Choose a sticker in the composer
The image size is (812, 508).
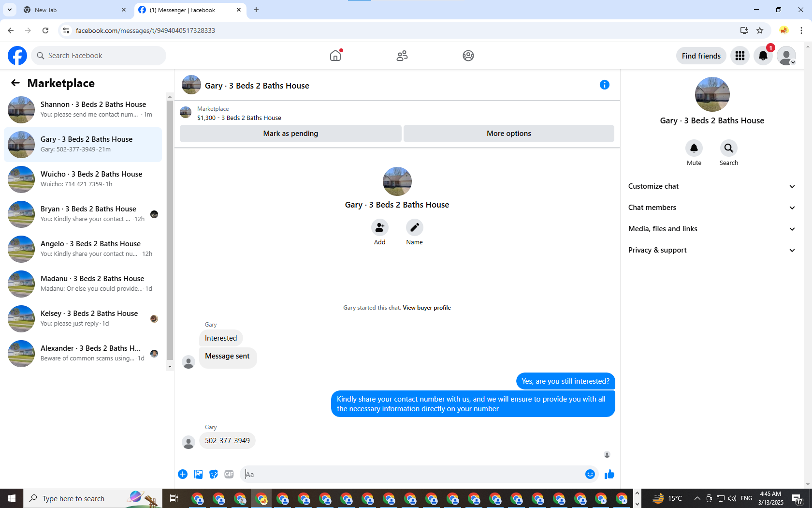pyautogui.click(x=214, y=474)
